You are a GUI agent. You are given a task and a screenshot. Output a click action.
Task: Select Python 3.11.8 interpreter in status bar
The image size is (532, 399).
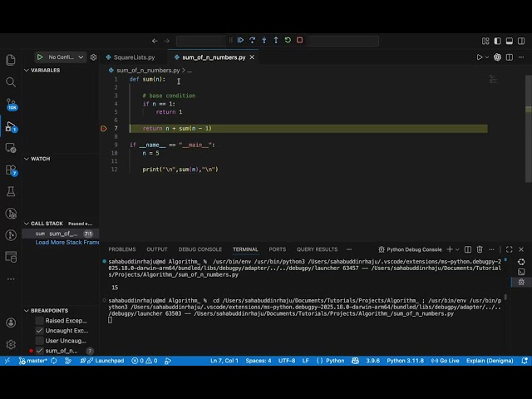pos(405,361)
